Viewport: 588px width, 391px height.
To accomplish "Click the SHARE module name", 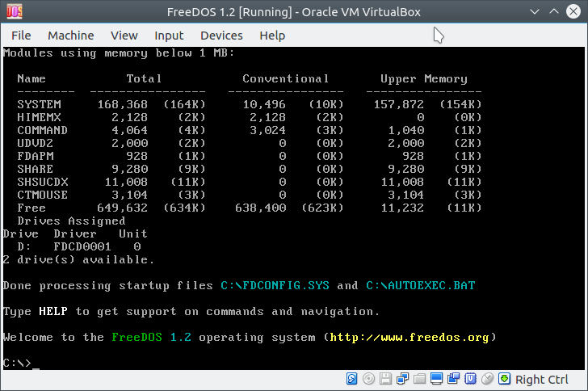I will [x=36, y=169].
